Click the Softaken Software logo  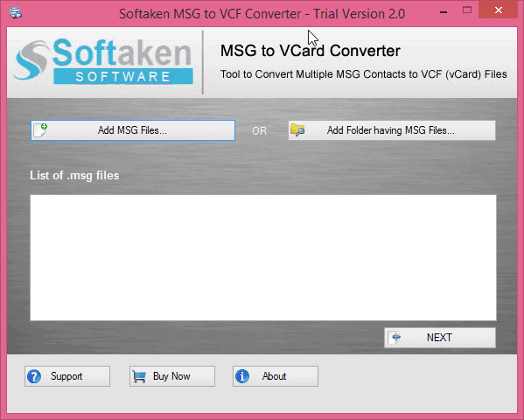click(103, 61)
